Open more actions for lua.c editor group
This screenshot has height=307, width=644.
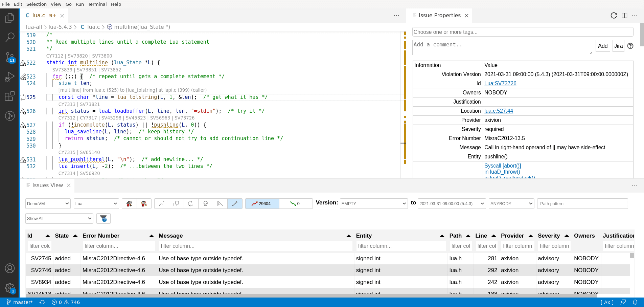(x=396, y=16)
